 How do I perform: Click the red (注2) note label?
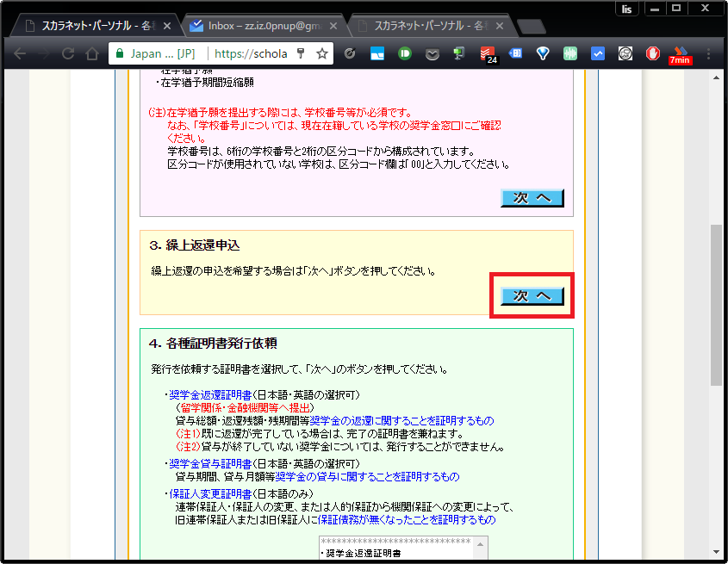pos(188,447)
